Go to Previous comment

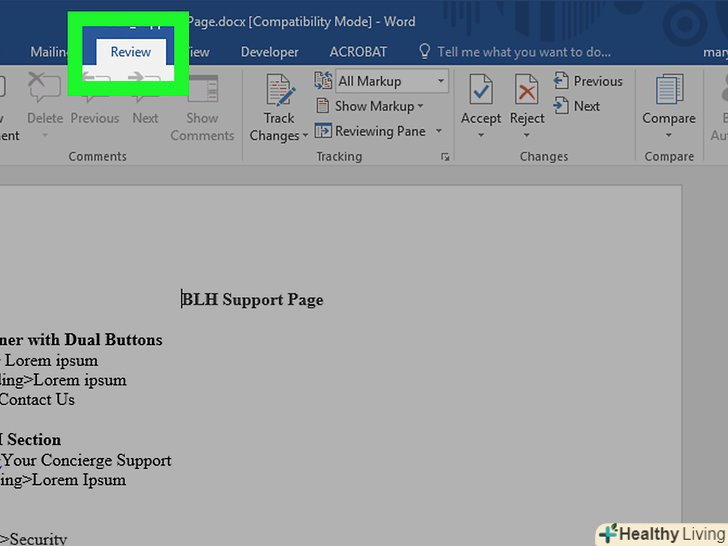point(95,118)
